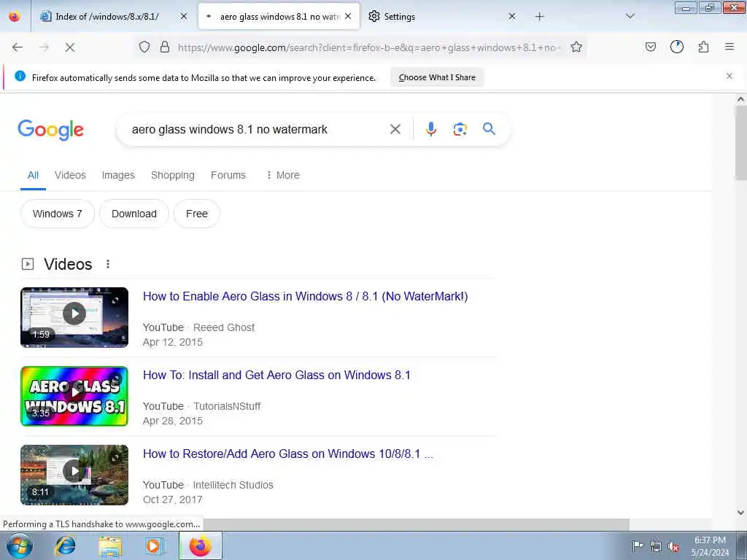Open the Firefox account circular icon

(677, 47)
